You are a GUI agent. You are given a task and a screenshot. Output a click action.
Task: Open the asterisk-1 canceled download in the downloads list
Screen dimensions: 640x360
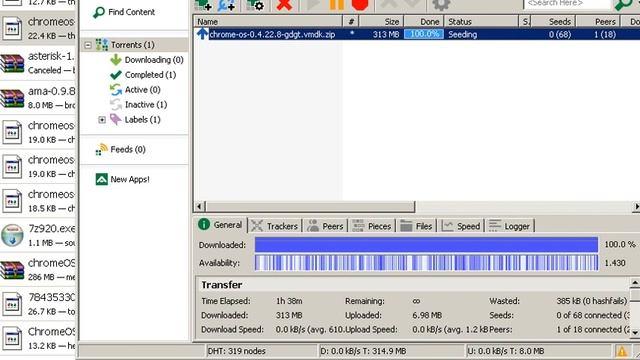pyautogui.click(x=38, y=63)
